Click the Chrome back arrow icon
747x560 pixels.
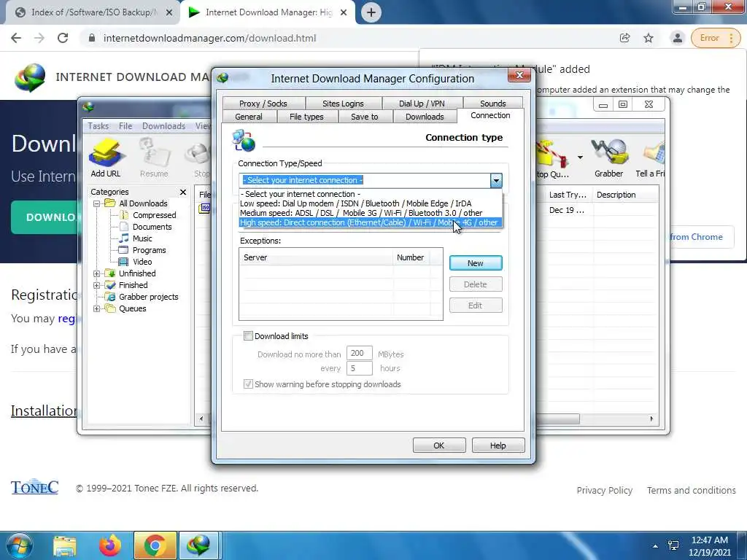16,38
